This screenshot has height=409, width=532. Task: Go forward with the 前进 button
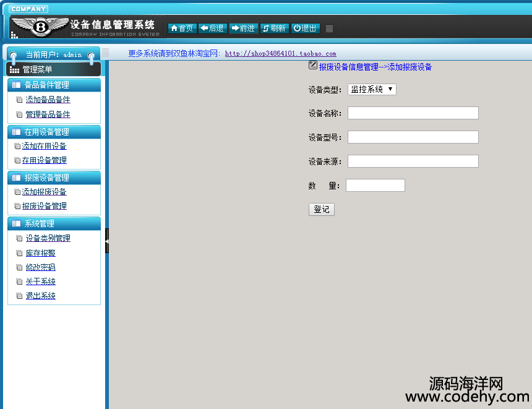click(243, 28)
